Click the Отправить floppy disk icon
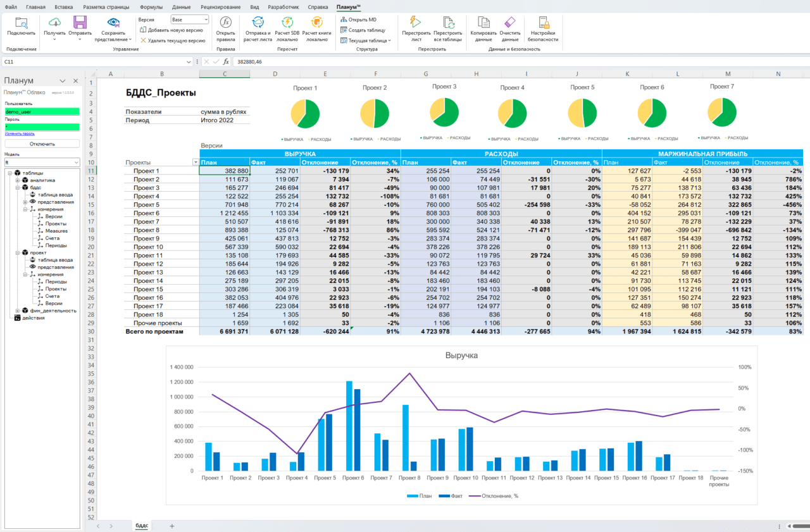This screenshot has height=532, width=810. 80,23
